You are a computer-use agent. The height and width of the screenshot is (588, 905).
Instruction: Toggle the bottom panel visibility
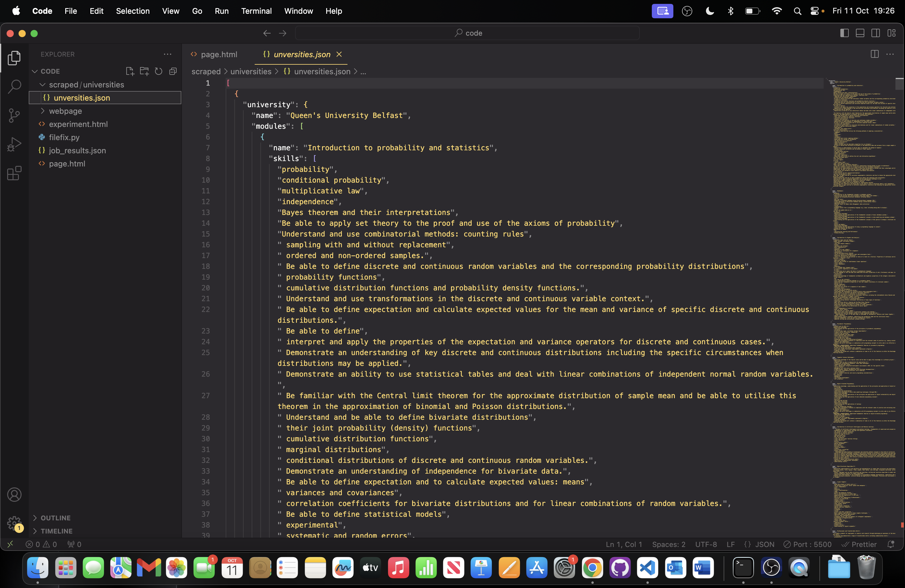coord(860,33)
